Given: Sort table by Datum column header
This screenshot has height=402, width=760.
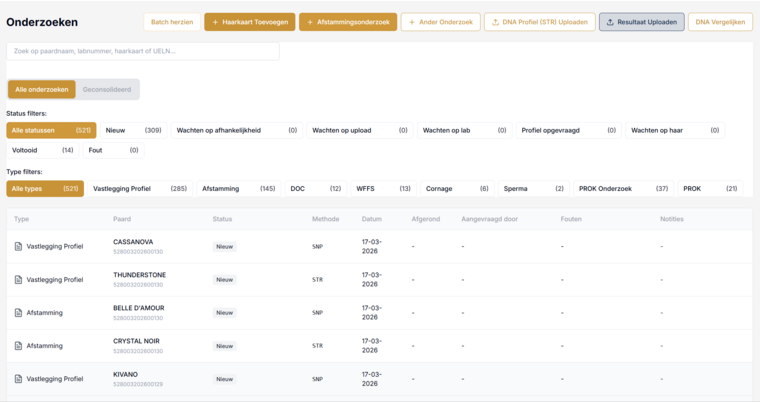Looking at the screenshot, I should coord(372,219).
